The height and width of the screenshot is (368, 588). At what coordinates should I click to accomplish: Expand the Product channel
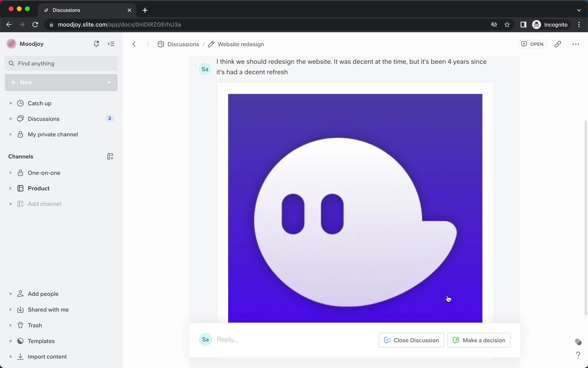[9, 188]
